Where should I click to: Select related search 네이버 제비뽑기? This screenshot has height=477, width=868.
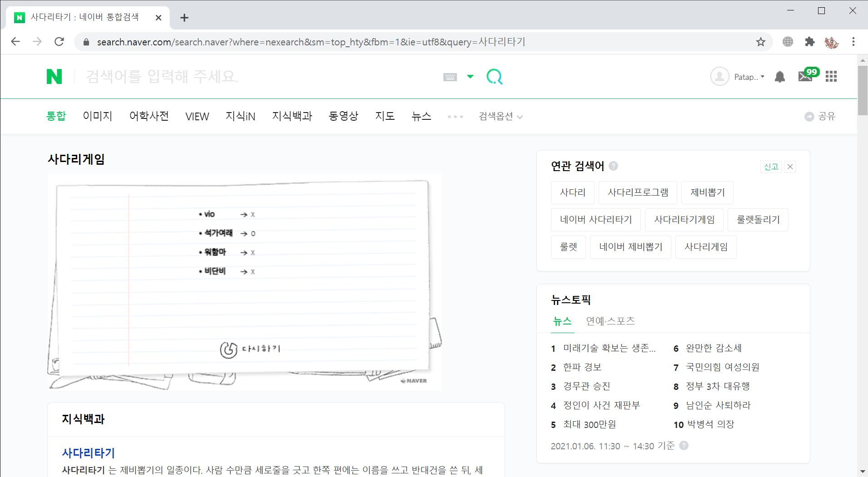(630, 247)
